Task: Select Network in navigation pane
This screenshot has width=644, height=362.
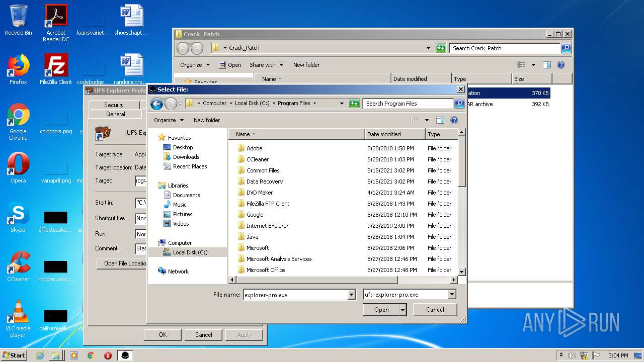Action: [178, 271]
